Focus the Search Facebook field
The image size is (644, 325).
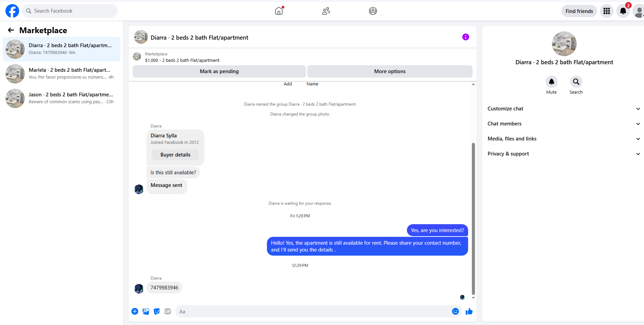point(70,11)
